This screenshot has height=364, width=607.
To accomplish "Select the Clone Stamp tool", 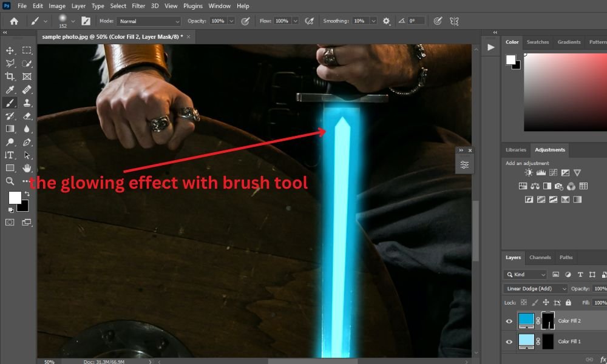I will pyautogui.click(x=27, y=103).
